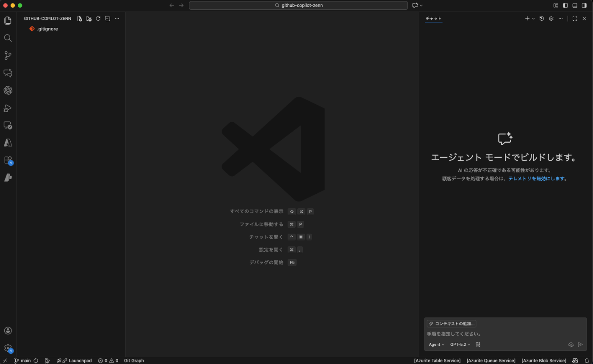Open the Copilot chat icon in title bar
593x364 pixels.
click(415, 6)
